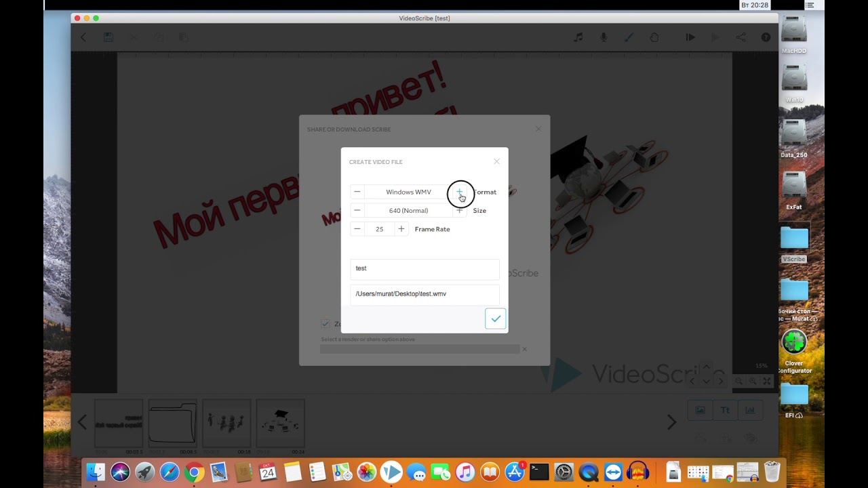868x488 pixels.
Task: Increase the Size with plus button
Action: 460,211
